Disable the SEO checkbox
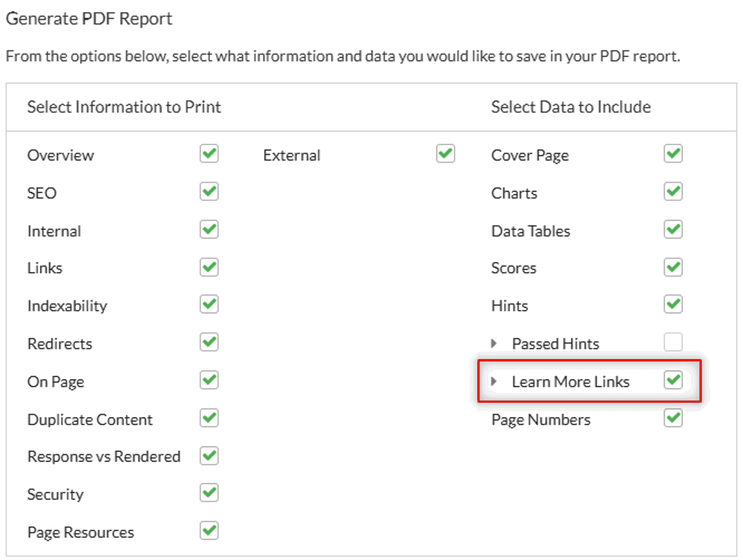 pos(208,192)
